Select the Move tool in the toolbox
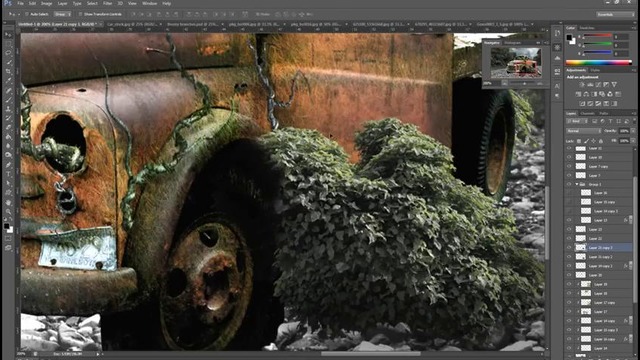 (9, 34)
